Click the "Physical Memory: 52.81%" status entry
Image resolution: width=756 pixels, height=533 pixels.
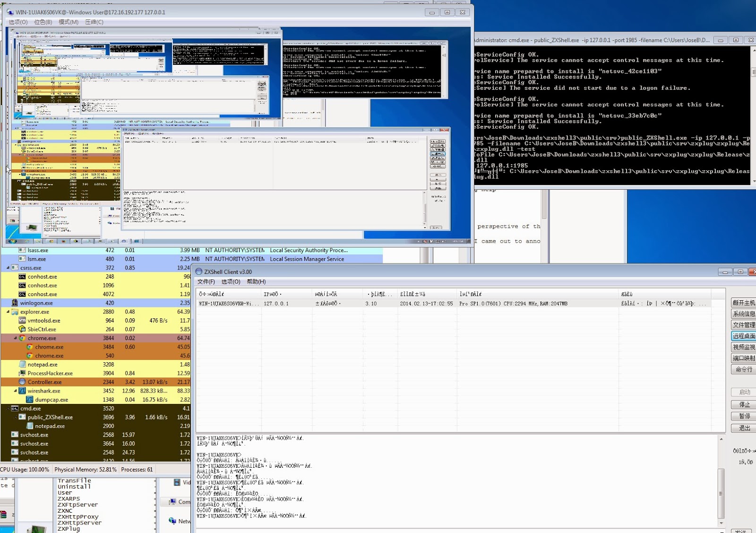[x=86, y=470]
